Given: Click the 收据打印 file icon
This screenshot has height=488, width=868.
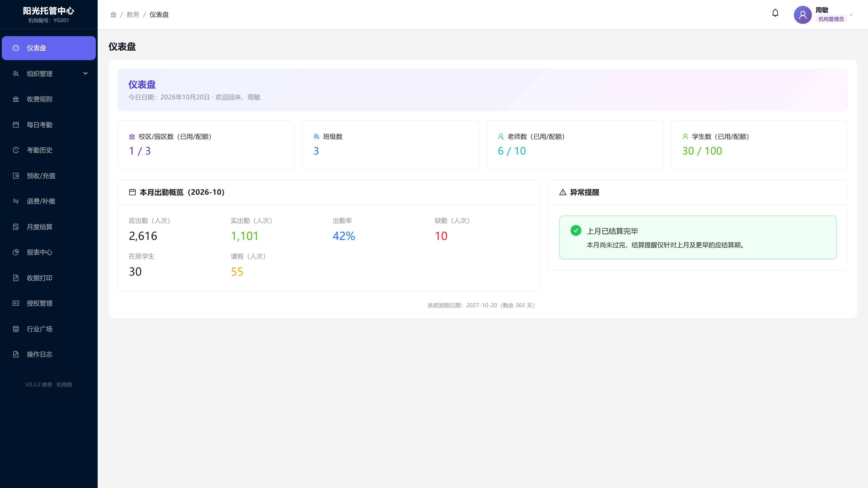Looking at the screenshot, I should 16,277.
